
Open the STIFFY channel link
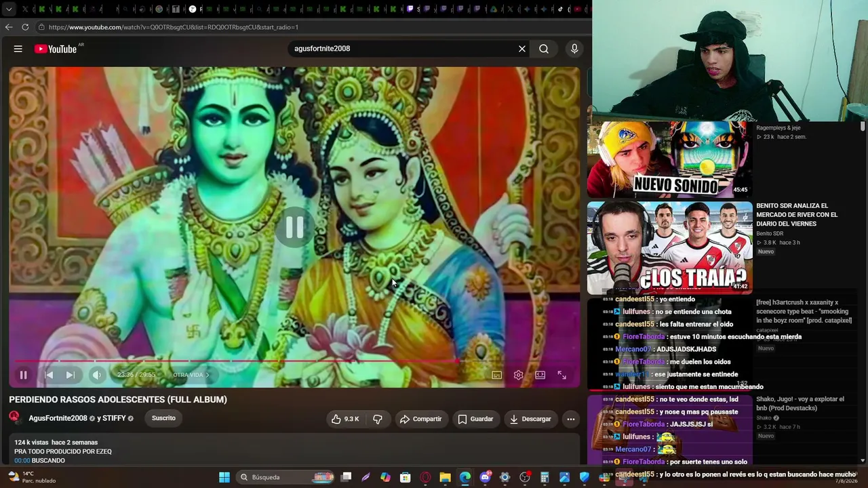point(114,418)
